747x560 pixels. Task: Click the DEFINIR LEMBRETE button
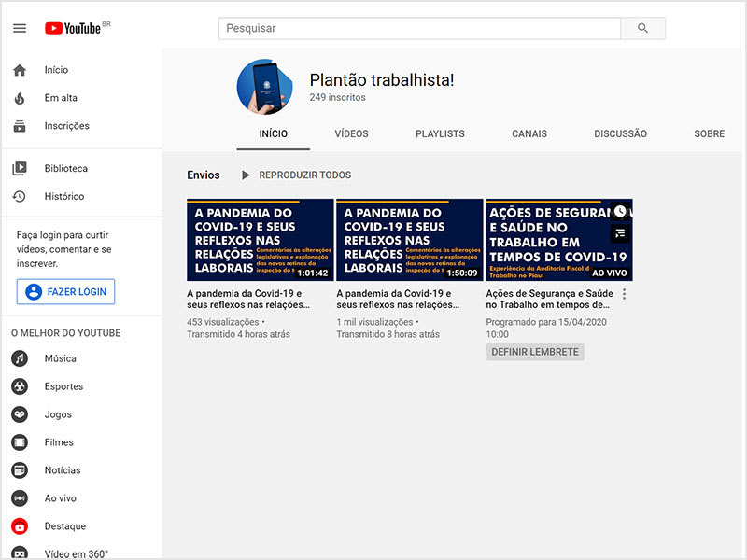click(x=535, y=352)
